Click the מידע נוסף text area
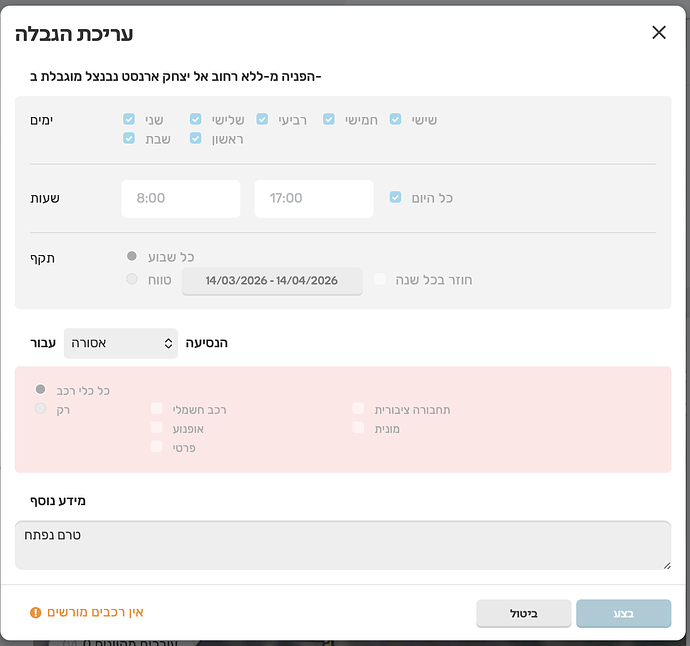Viewport: 690px width, 646px height. (343, 545)
